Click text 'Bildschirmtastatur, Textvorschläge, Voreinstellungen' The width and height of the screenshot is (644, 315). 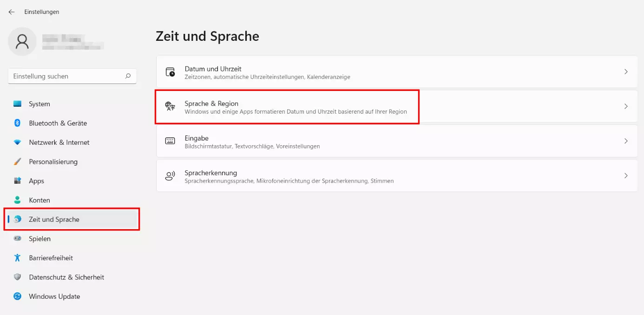(x=252, y=146)
